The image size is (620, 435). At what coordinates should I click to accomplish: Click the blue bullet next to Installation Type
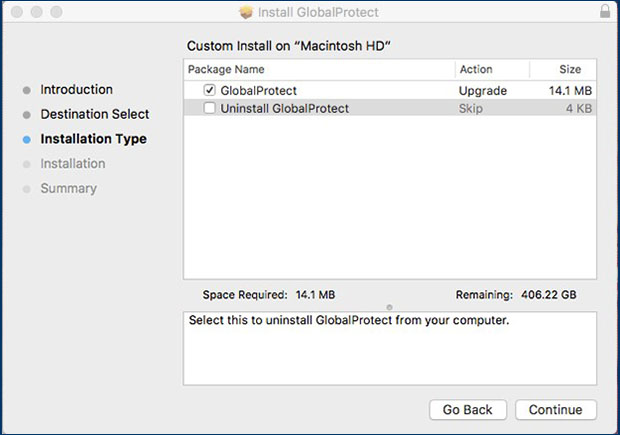coord(26,140)
